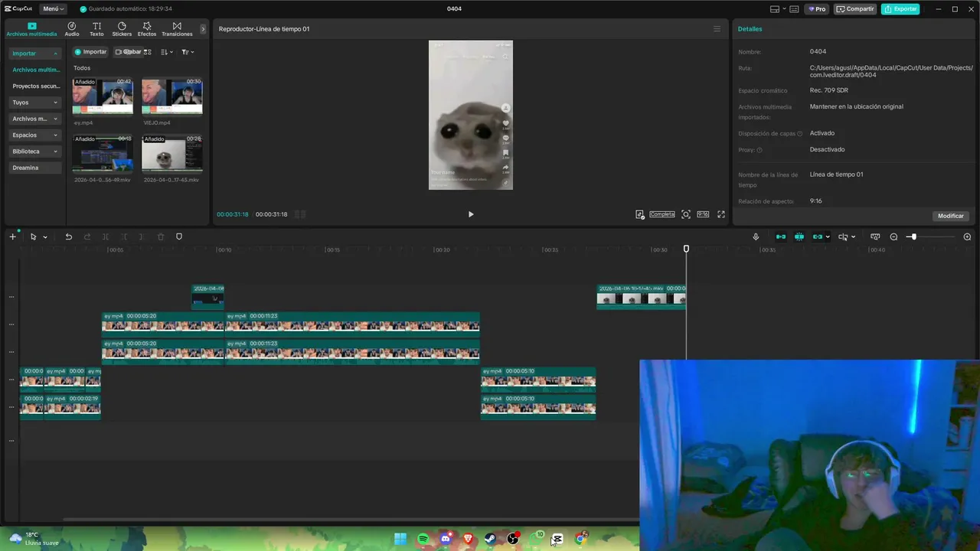Open Discord from the taskbar
The image size is (980, 551).
tap(446, 539)
